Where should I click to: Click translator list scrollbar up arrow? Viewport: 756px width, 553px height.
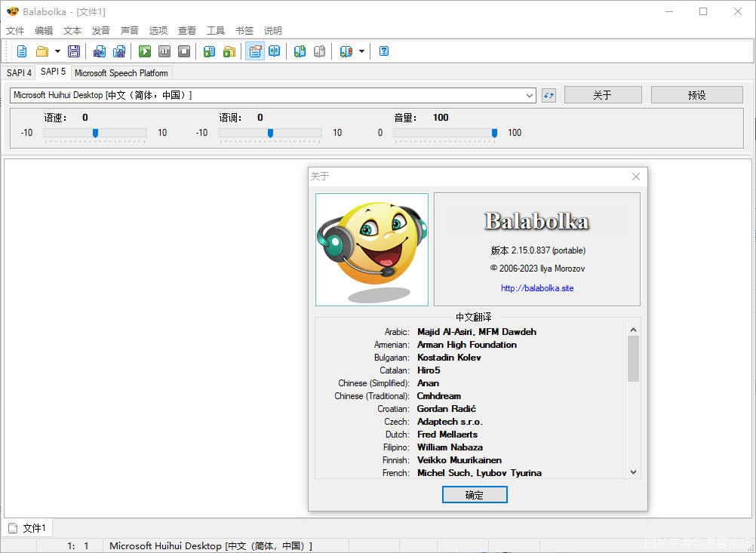pyautogui.click(x=634, y=330)
